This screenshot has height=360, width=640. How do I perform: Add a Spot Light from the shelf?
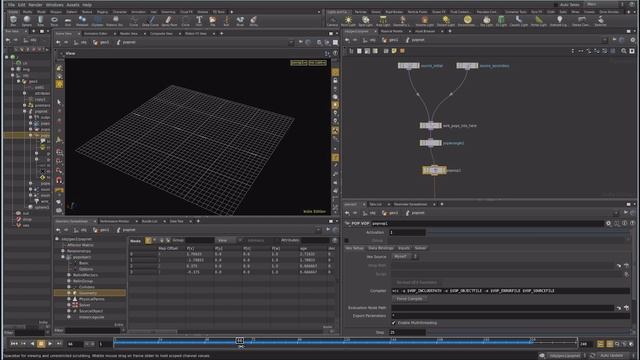(x=365, y=21)
